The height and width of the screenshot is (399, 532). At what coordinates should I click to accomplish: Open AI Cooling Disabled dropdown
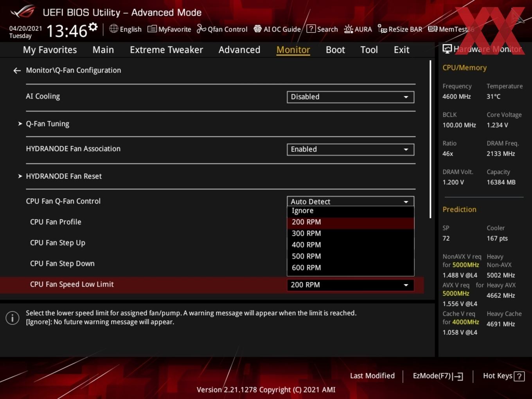tap(350, 97)
